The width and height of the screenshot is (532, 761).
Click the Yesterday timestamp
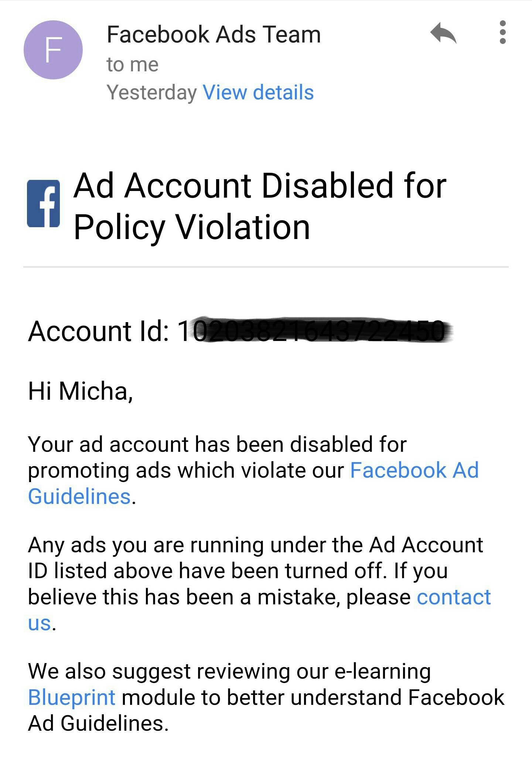click(151, 92)
